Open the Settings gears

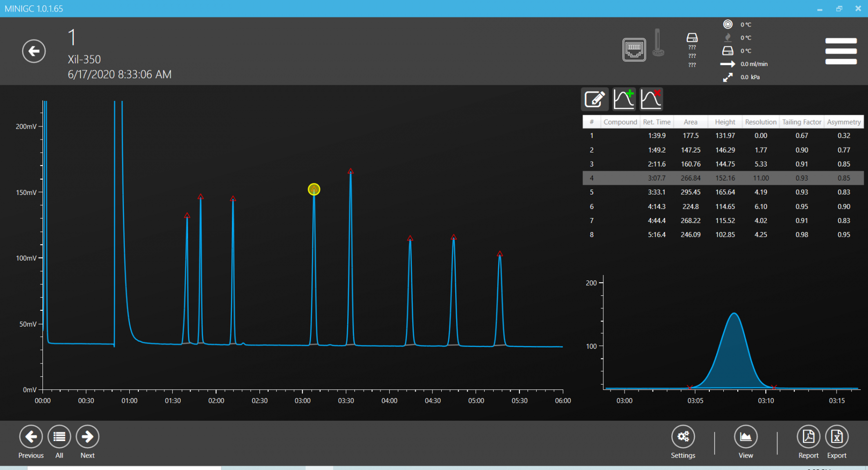(683, 437)
